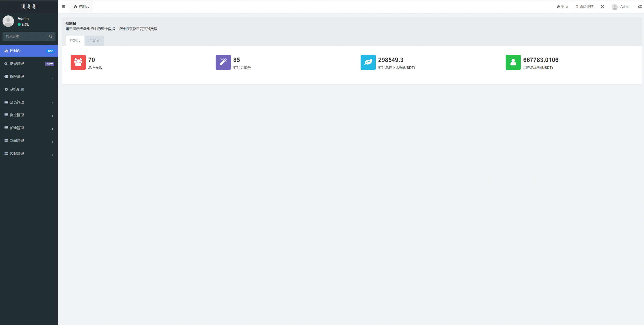The height and width of the screenshot is (325, 644).
Task: Click the red total members icon
Action: click(x=78, y=62)
